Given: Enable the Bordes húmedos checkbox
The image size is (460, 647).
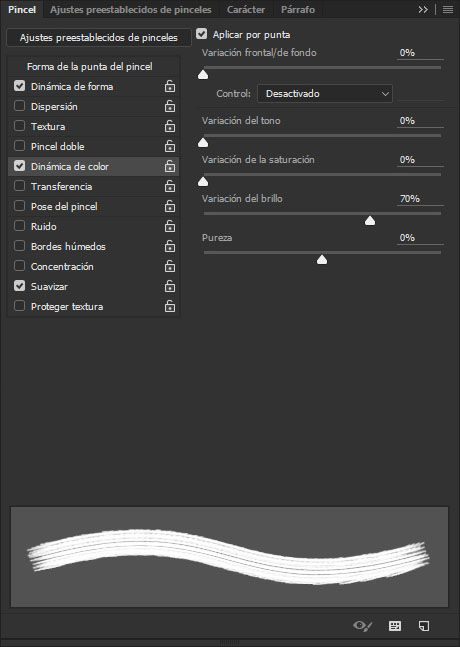Looking at the screenshot, I should point(19,246).
